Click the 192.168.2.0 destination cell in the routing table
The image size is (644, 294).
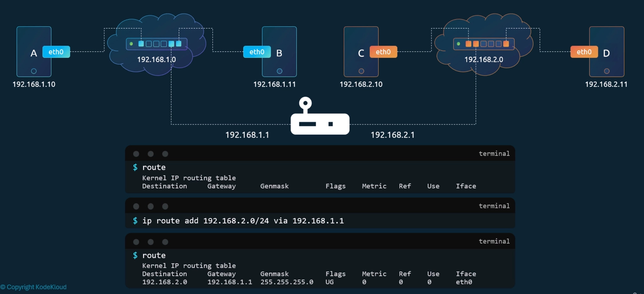[164, 282]
